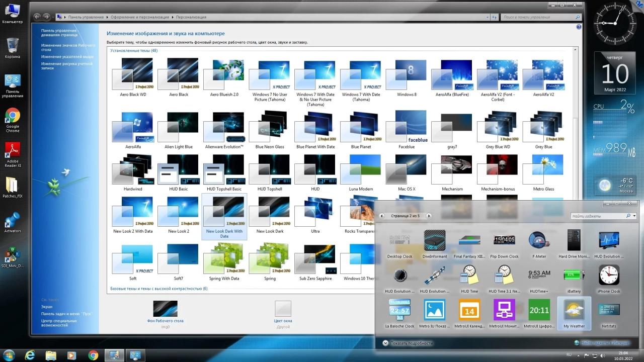Image resolution: width=644 pixels, height=362 pixels.
Task: Open Цвет окна color settings
Action: 283,314
